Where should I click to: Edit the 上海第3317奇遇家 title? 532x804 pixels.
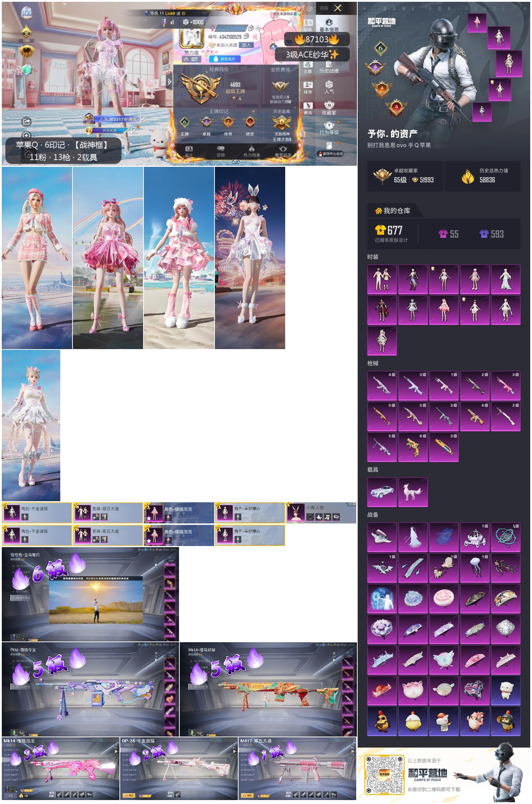click(x=143, y=119)
